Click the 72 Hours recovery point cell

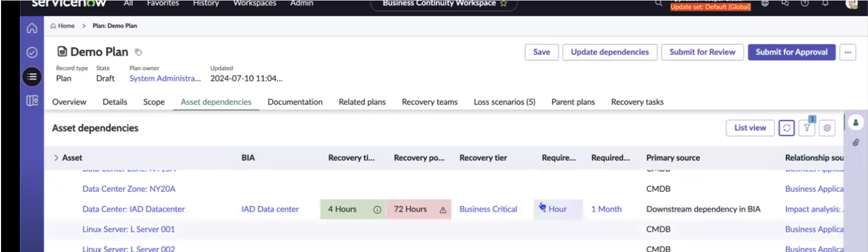tap(419, 209)
